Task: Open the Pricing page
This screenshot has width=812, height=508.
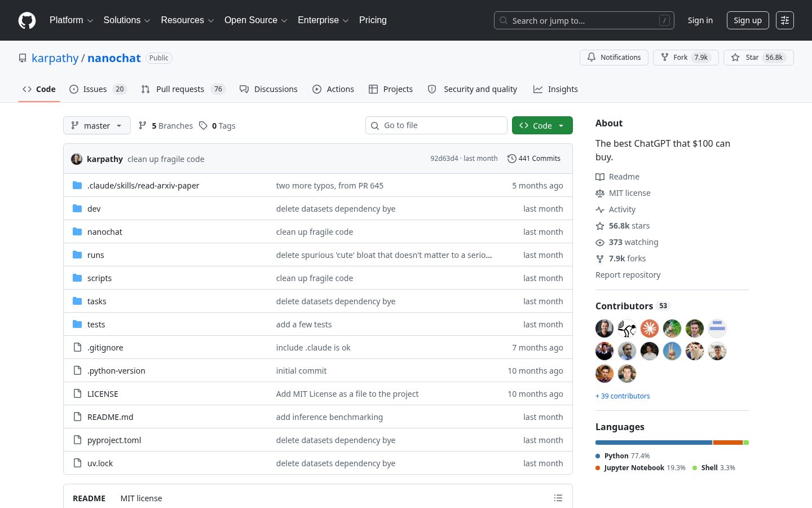Action: [x=373, y=20]
